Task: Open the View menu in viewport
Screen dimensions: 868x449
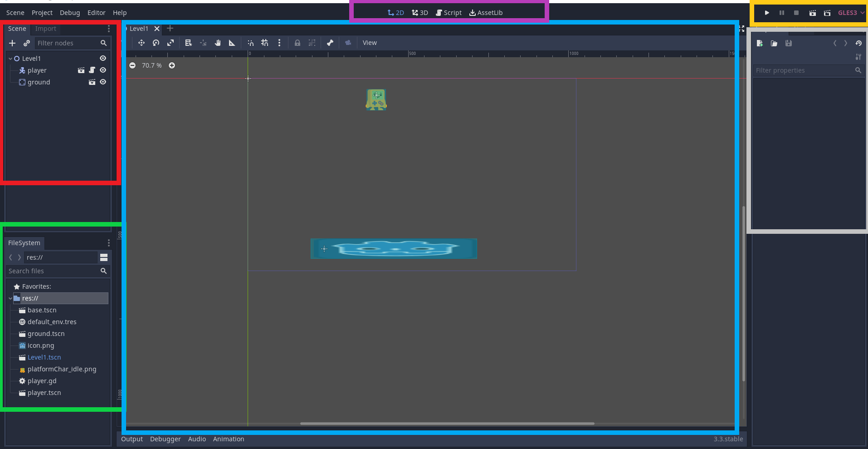Action: (x=370, y=43)
